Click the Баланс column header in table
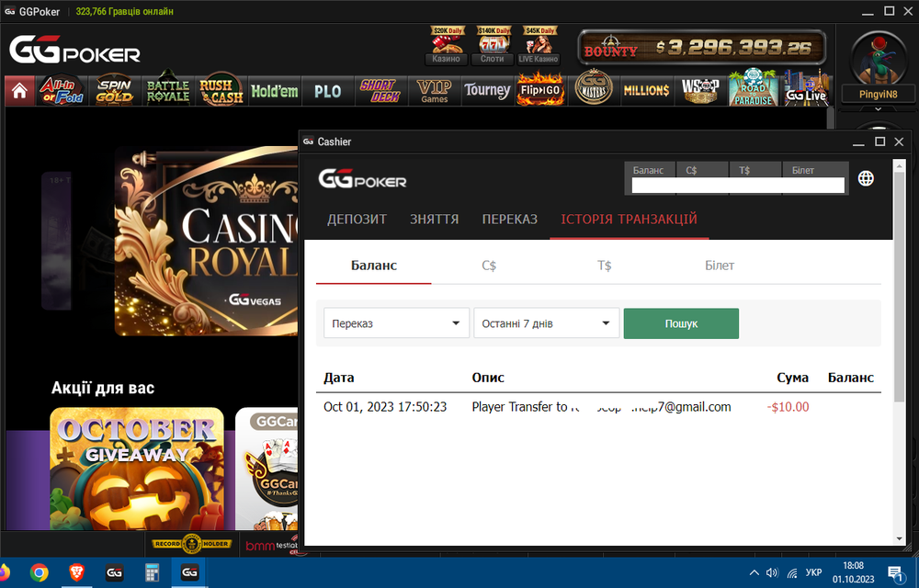This screenshot has height=588, width=919. [x=851, y=378]
